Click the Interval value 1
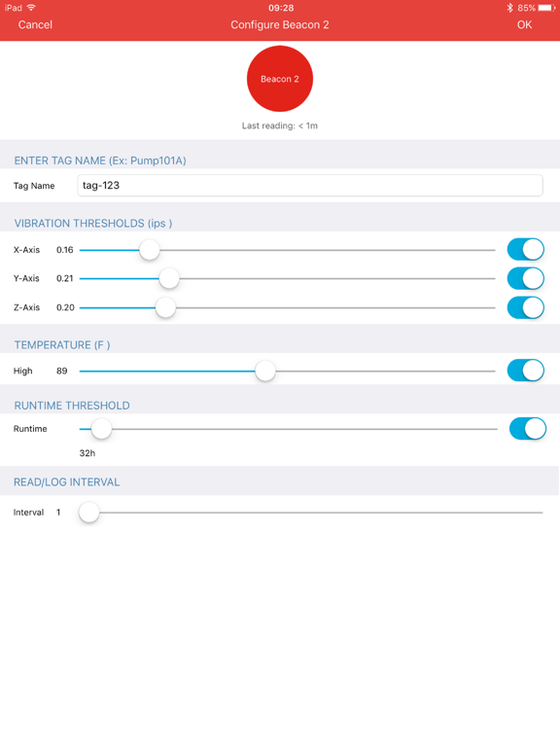The image size is (560, 747). pos(58,513)
